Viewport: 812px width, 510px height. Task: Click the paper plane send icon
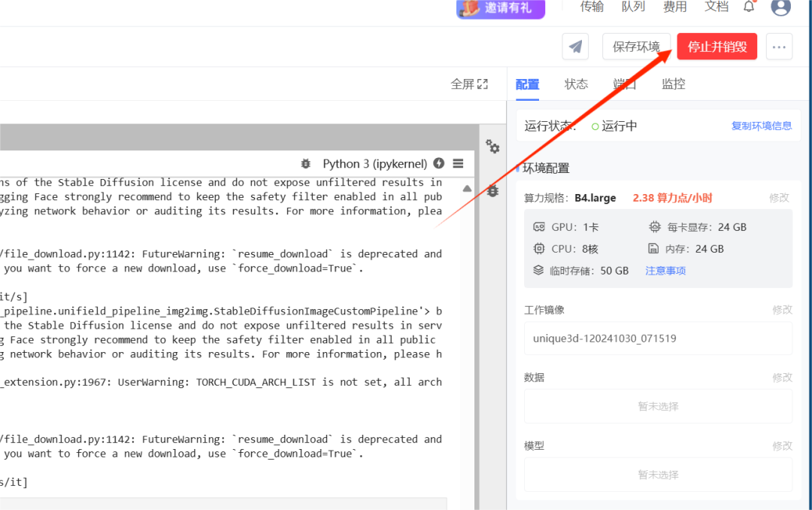pyautogui.click(x=575, y=47)
